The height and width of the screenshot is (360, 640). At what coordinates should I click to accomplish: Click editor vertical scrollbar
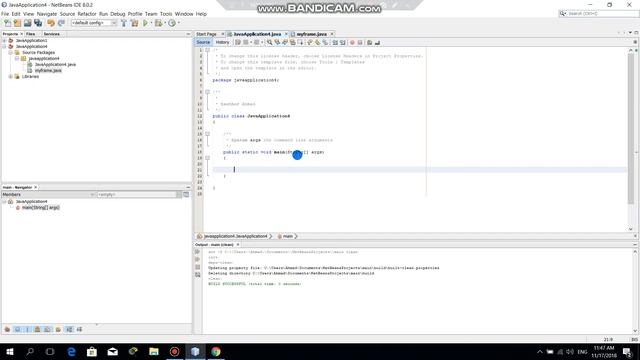pyautogui.click(x=631, y=129)
